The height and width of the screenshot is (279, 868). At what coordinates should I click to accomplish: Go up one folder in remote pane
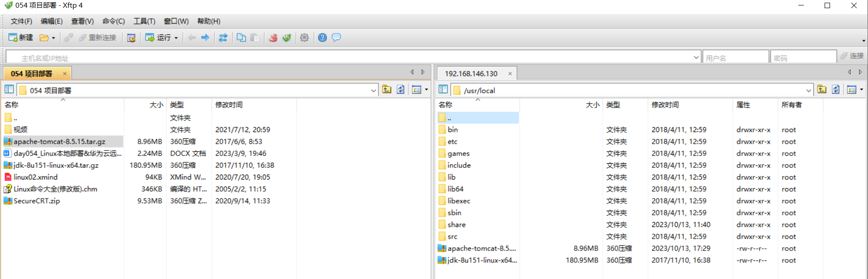(822, 89)
